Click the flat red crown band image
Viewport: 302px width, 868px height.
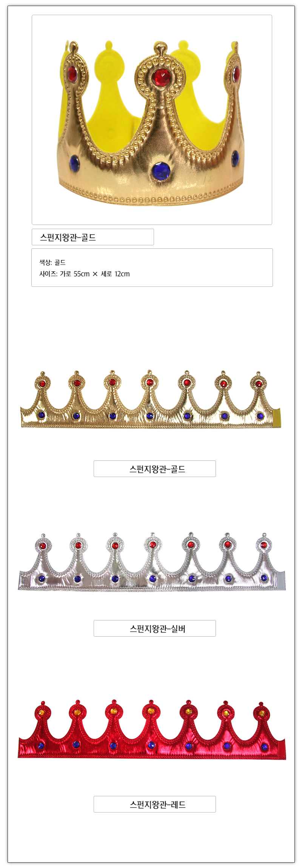pos(152,729)
